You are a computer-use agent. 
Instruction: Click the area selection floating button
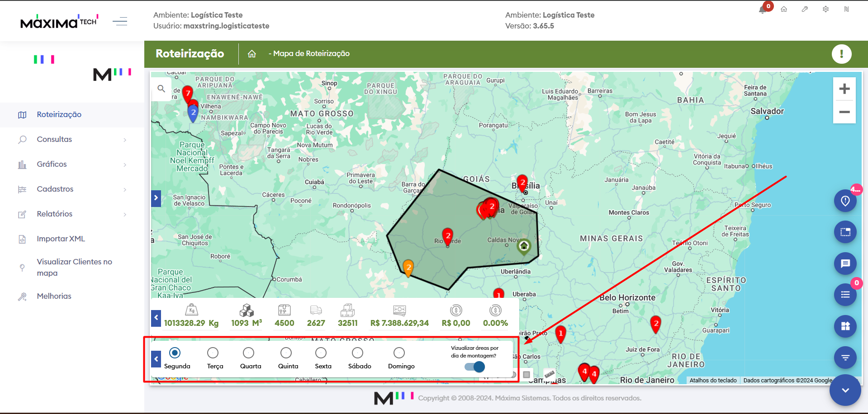(845, 232)
